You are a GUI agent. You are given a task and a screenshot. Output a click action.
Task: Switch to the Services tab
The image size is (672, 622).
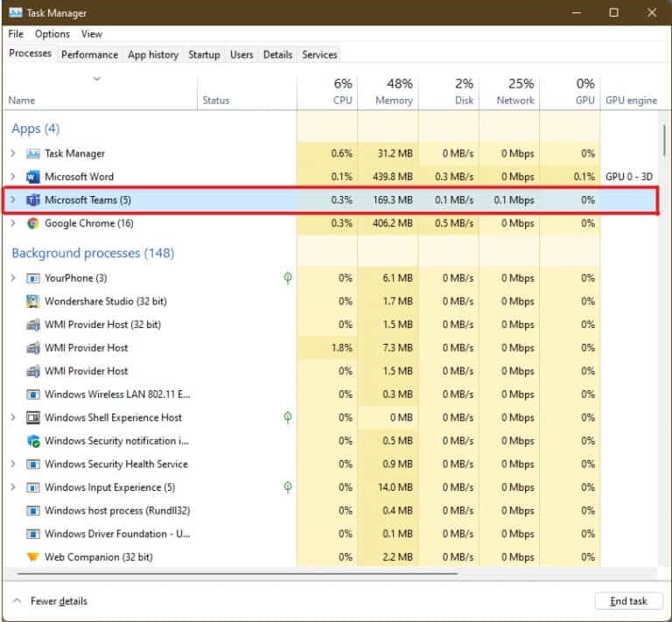pyautogui.click(x=319, y=55)
